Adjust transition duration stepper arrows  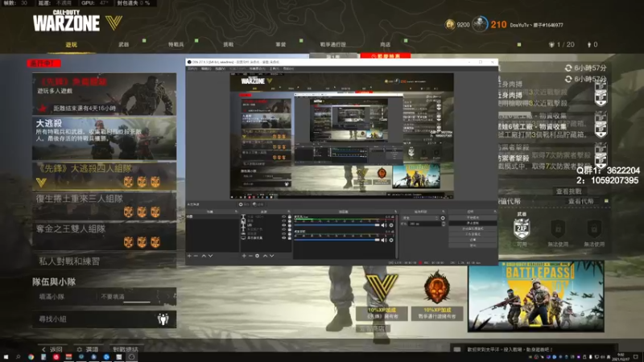pos(444,224)
